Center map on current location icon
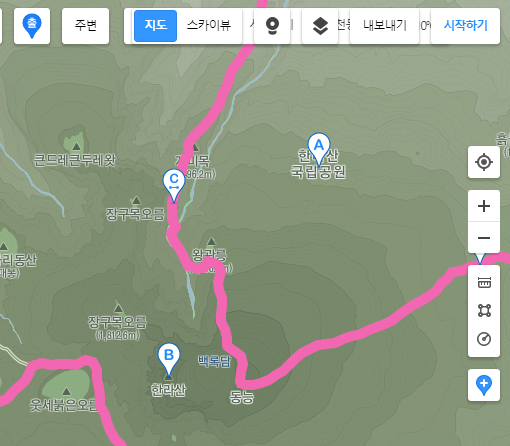Image resolution: width=510 pixels, height=446 pixels. [x=484, y=162]
